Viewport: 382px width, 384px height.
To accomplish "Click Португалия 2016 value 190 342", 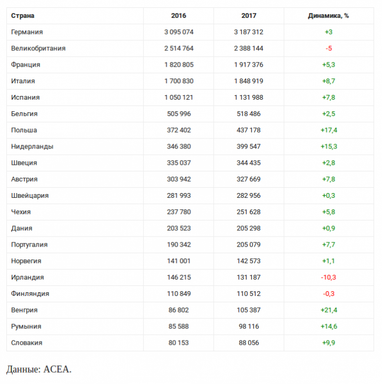I will pos(179,244).
